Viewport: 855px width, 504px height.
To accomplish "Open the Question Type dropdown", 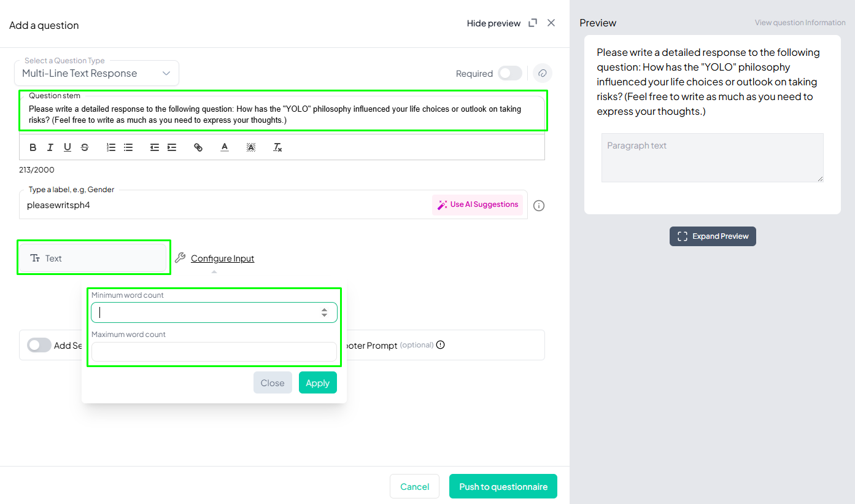I will point(96,73).
